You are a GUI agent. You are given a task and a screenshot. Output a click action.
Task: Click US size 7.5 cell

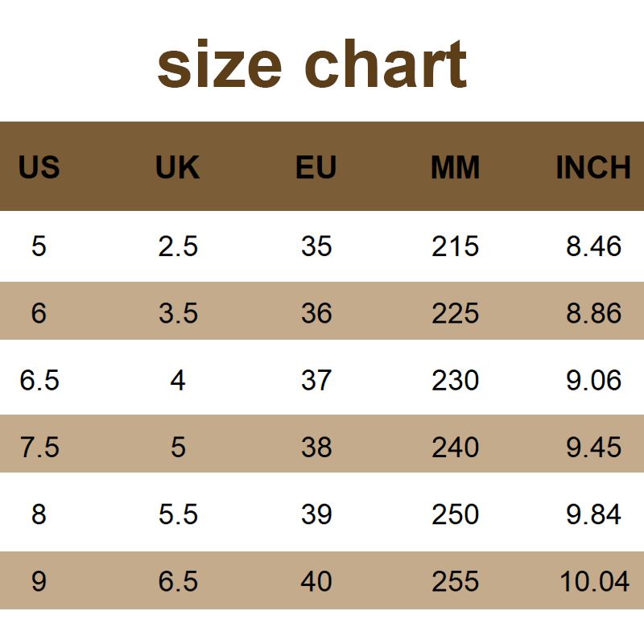39,447
